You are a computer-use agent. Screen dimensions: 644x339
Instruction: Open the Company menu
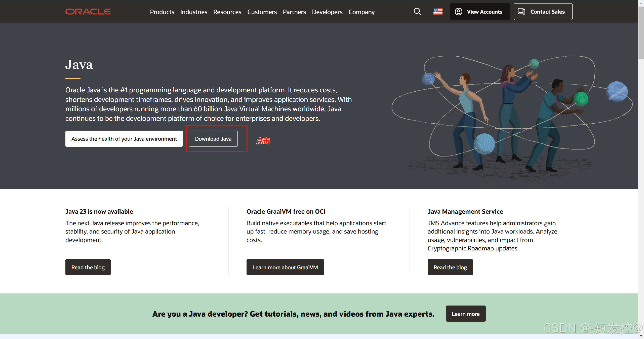361,12
